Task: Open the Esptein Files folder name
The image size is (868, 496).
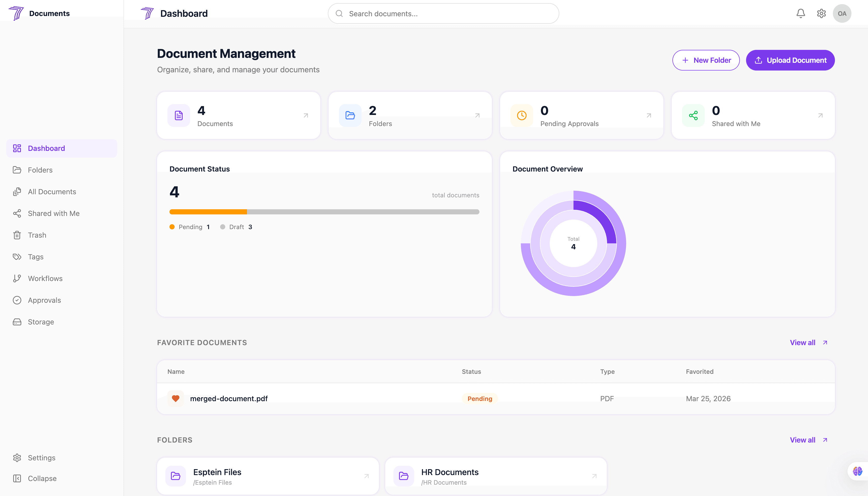Action: (x=217, y=472)
